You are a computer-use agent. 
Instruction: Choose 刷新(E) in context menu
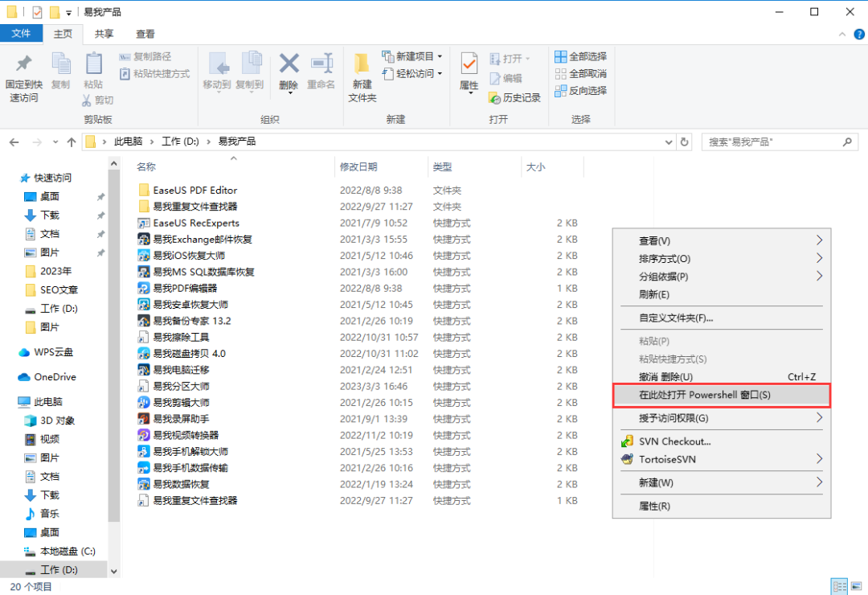[x=721, y=294]
